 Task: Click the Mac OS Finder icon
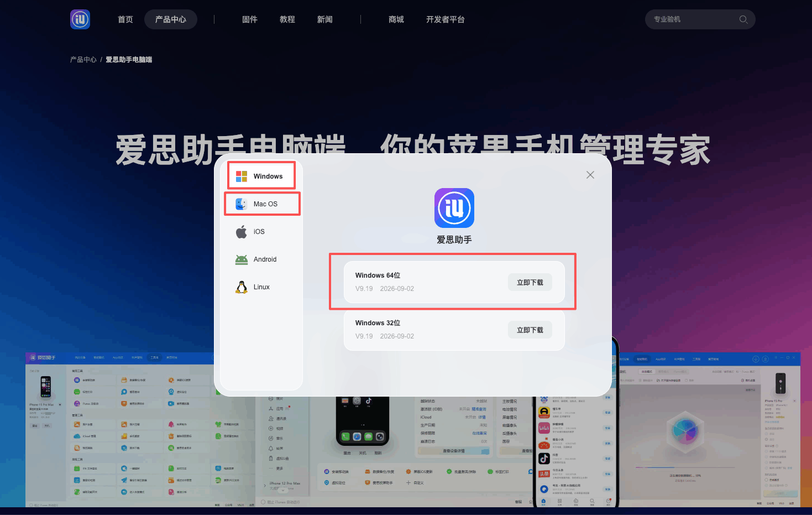pyautogui.click(x=242, y=204)
